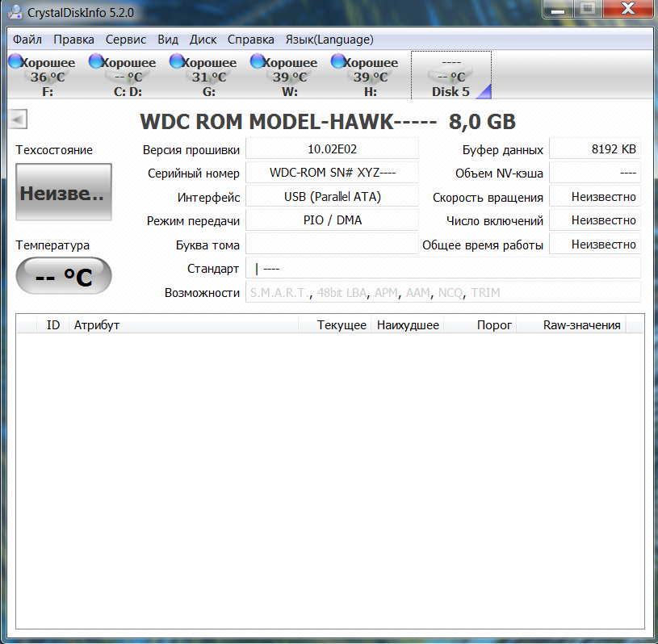Open the Язык(Language) menu
The height and width of the screenshot is (644, 658).
click(329, 40)
